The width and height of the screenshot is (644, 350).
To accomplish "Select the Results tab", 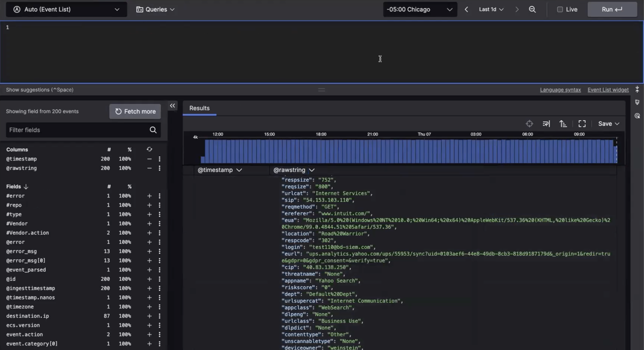I will point(199,108).
